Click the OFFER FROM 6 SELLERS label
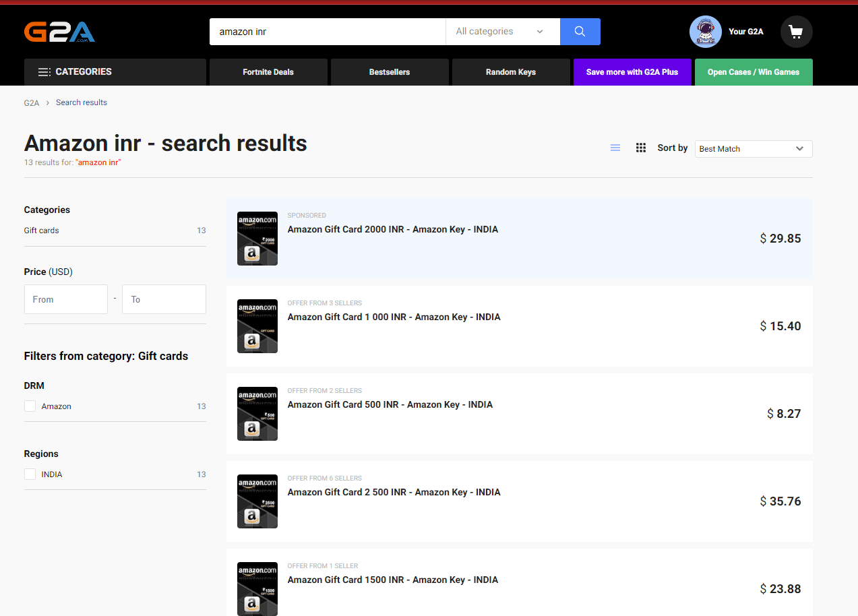 pos(325,479)
